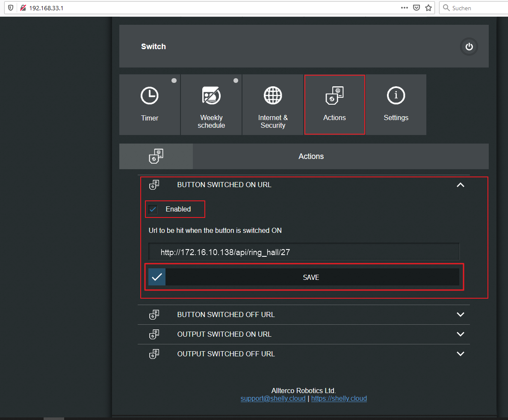Screen dimensions: 508x420
Task: Select the Actions tab
Action: coord(334,105)
